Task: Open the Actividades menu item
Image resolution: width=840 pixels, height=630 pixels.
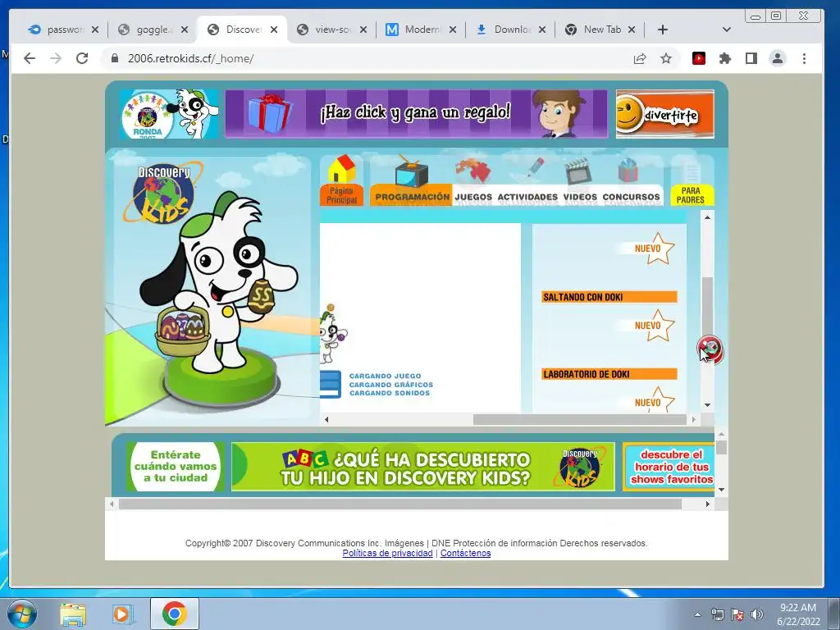Action: tap(527, 183)
